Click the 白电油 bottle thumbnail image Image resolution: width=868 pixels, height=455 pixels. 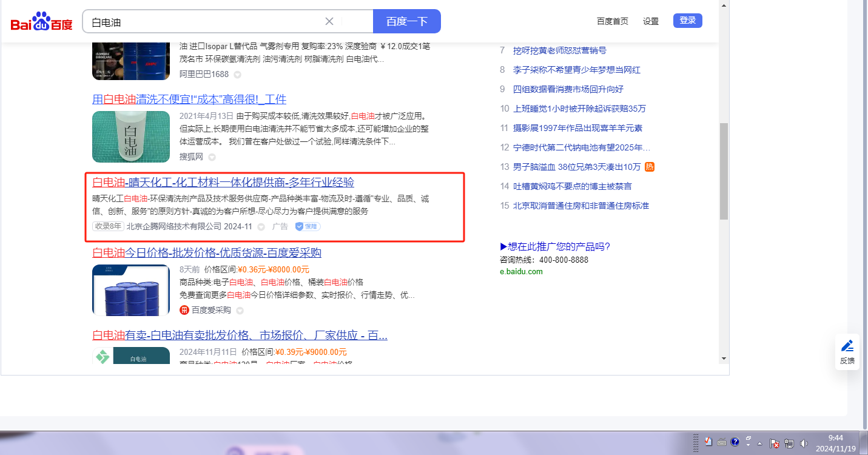point(131,136)
